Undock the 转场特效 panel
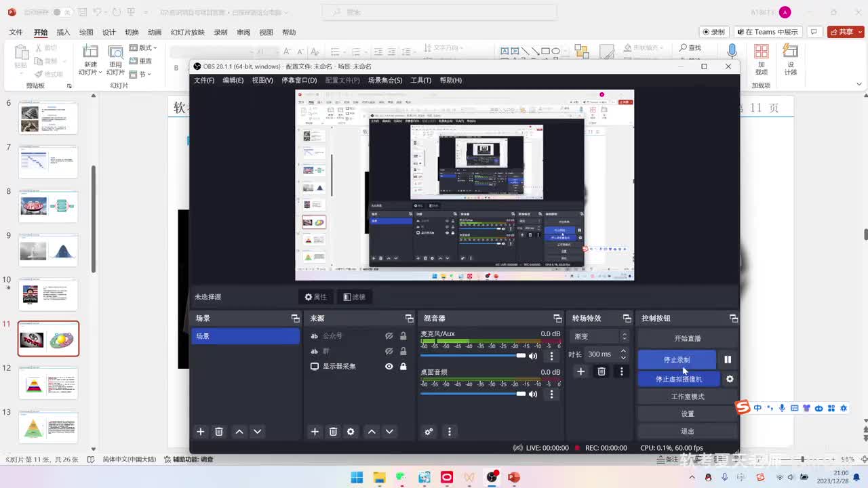Image resolution: width=868 pixels, height=488 pixels. click(x=627, y=318)
